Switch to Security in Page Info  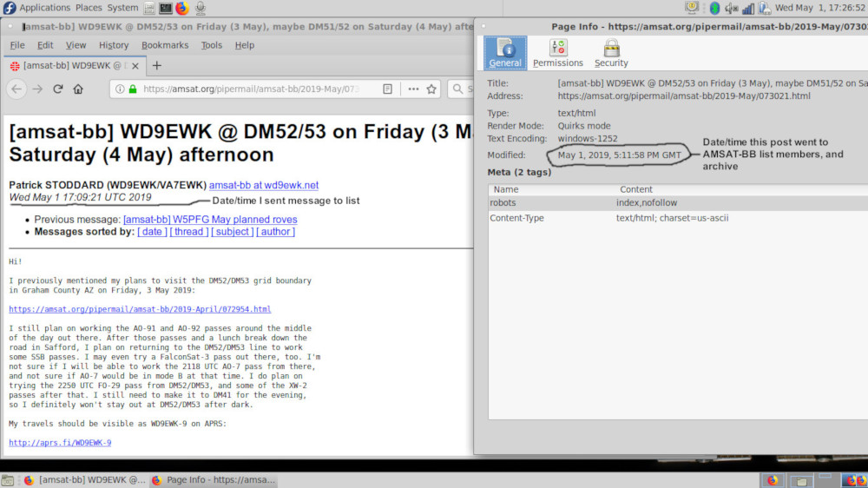[611, 53]
